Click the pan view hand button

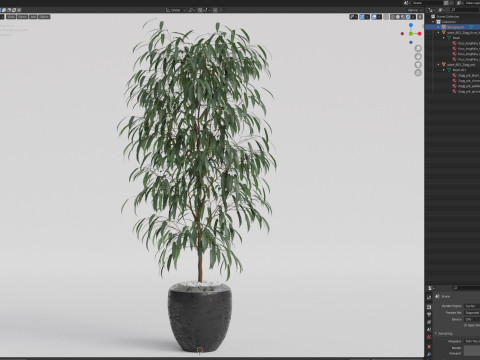point(418,56)
